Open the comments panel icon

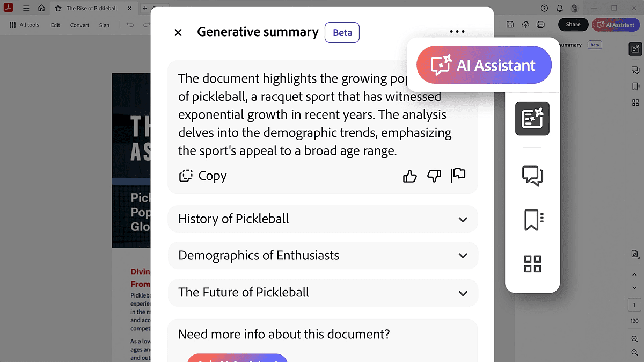click(x=532, y=176)
